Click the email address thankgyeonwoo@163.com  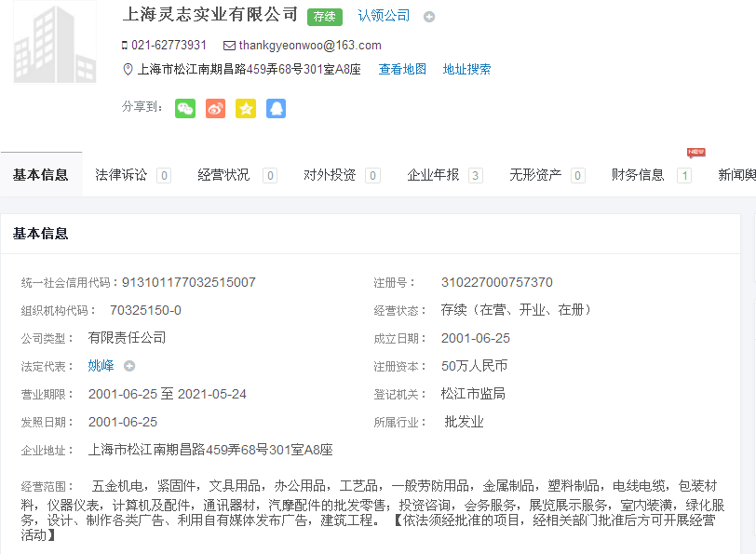click(x=309, y=46)
